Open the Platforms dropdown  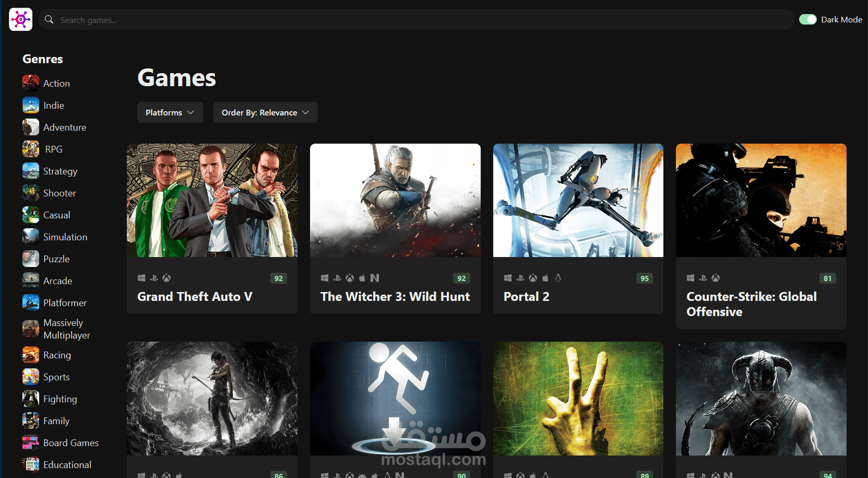point(170,112)
